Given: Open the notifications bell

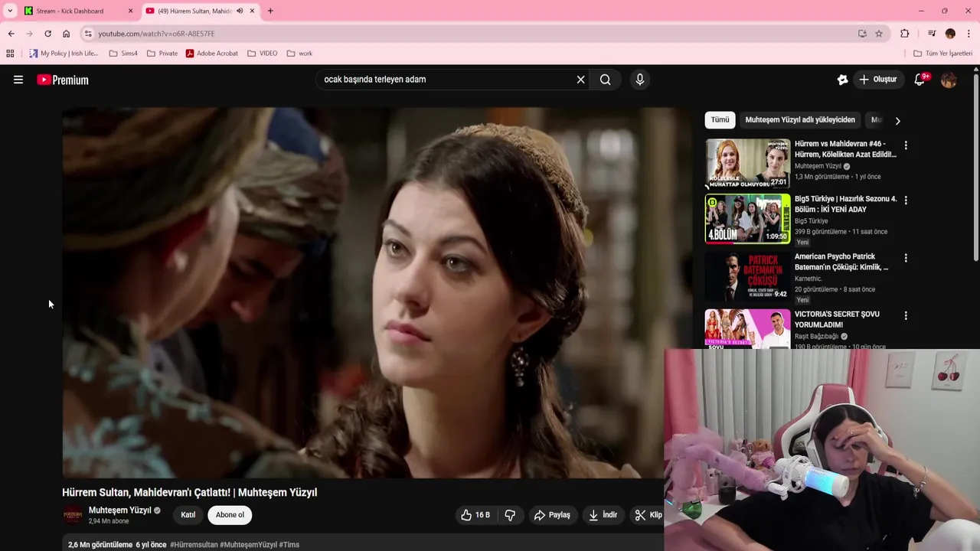Looking at the screenshot, I should click(x=920, y=80).
